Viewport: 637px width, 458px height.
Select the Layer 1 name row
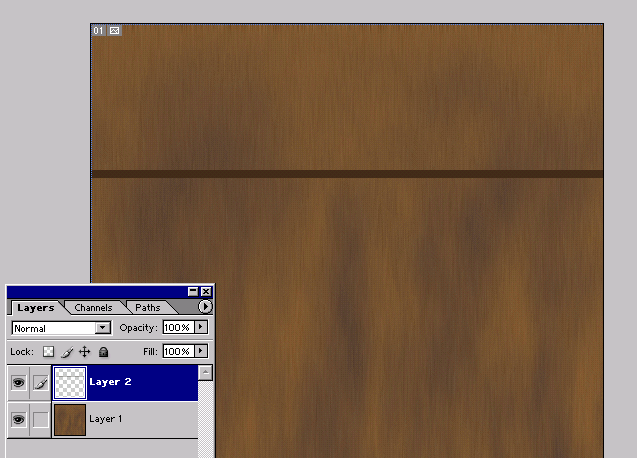point(125,419)
